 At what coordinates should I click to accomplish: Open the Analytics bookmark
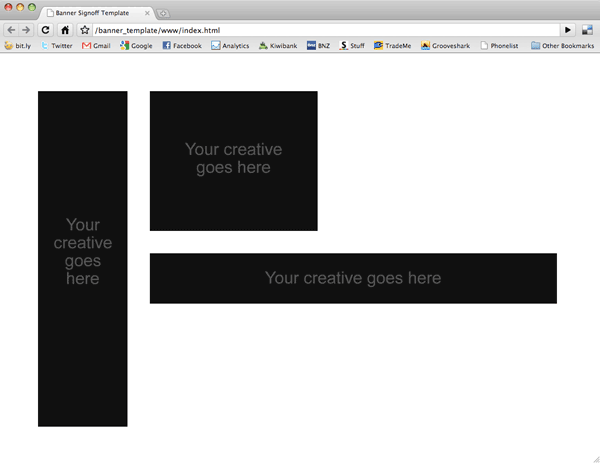pyautogui.click(x=230, y=46)
